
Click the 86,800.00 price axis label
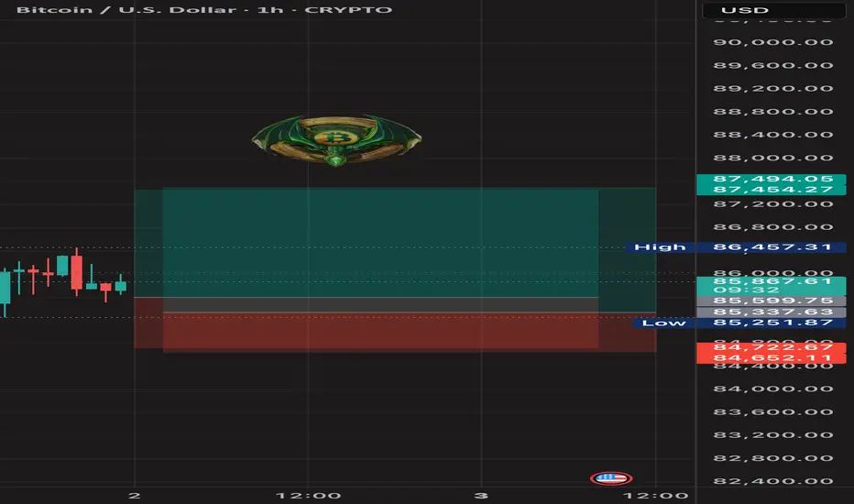click(773, 227)
